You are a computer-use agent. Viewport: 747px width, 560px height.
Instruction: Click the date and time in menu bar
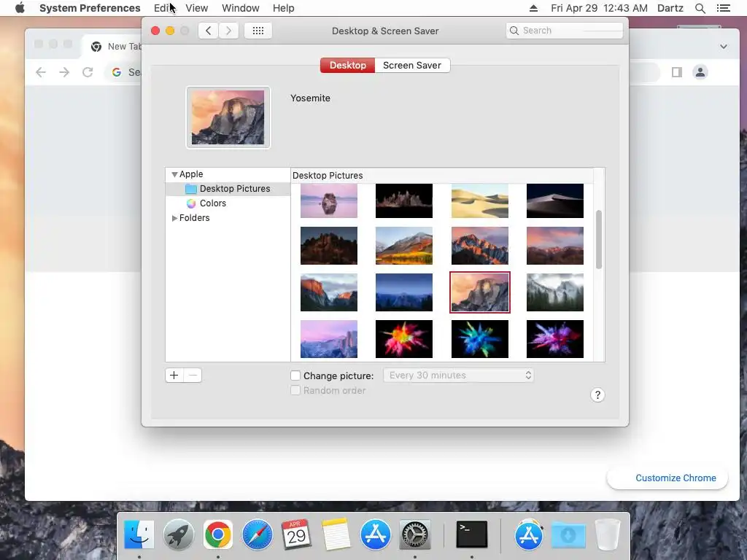pyautogui.click(x=599, y=8)
